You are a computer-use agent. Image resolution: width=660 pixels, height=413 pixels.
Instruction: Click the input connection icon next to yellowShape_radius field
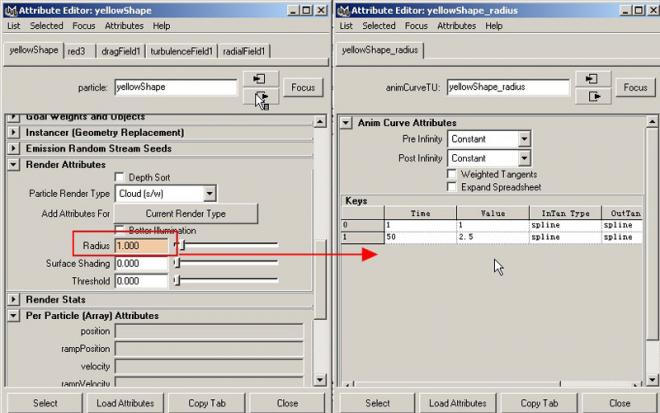(x=593, y=79)
